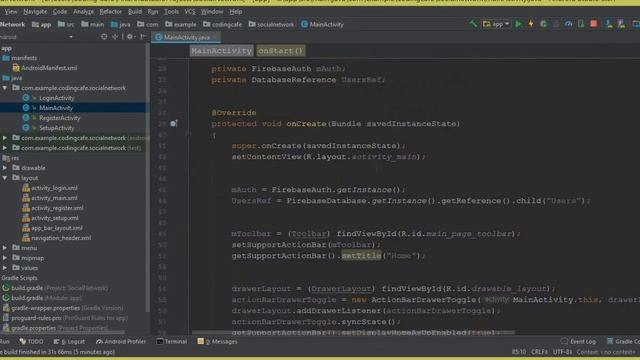
Task: Open the View menu
Action: coord(10,12)
